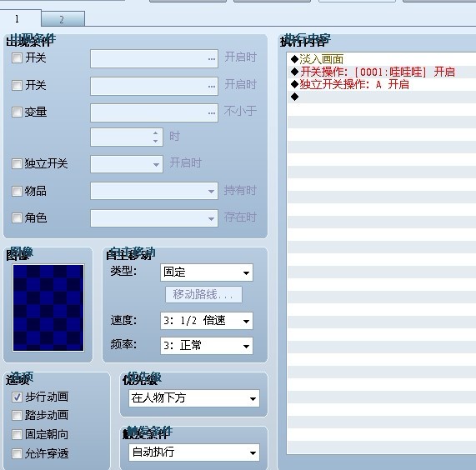Enable the first 开关 condition checkbox
Image resolution: width=476 pixels, height=470 pixels.
pos(17,57)
